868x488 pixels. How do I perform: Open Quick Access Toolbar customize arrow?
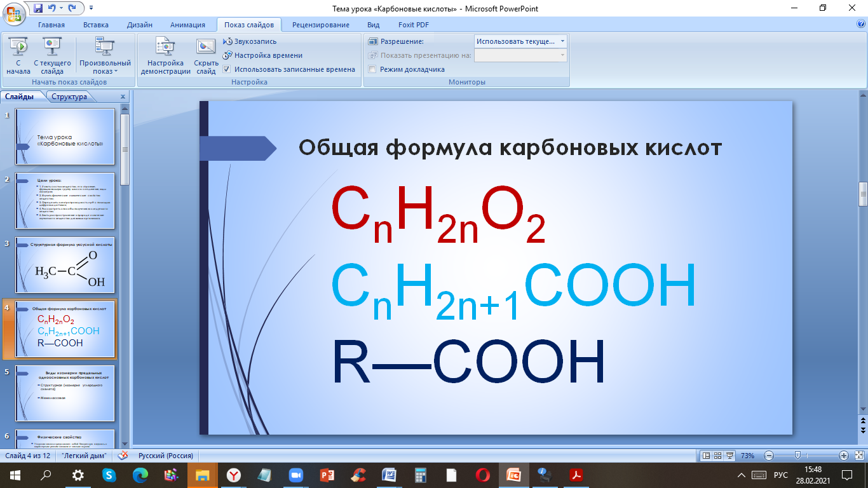coord(91,8)
